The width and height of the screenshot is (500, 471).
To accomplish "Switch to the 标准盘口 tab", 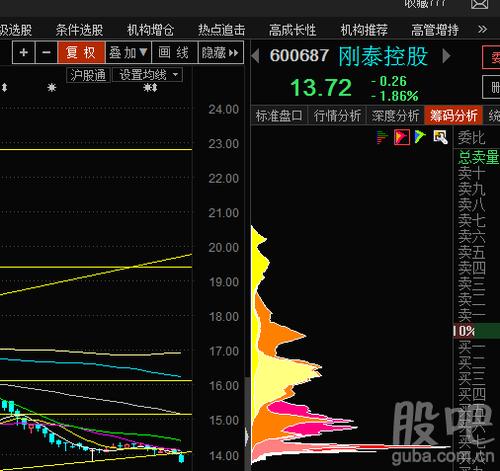I will click(x=279, y=116).
